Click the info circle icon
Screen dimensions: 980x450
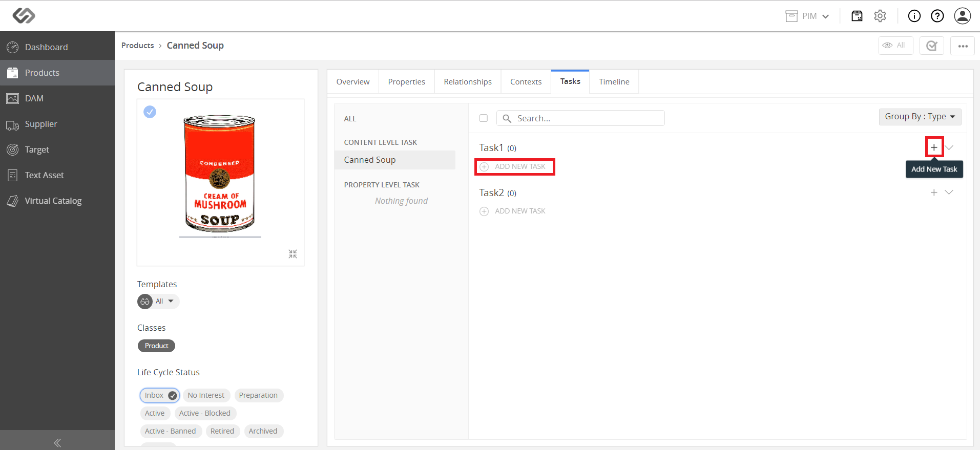point(914,16)
